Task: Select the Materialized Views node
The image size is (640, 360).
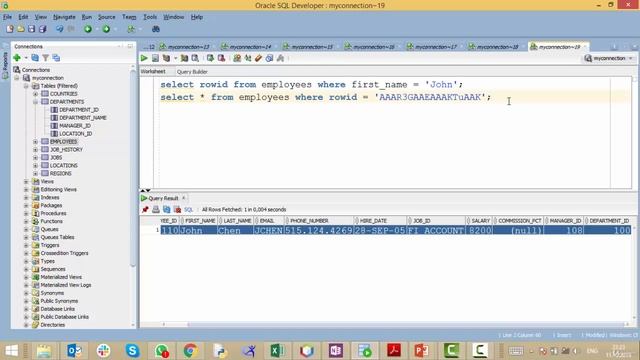Action: click(61, 277)
